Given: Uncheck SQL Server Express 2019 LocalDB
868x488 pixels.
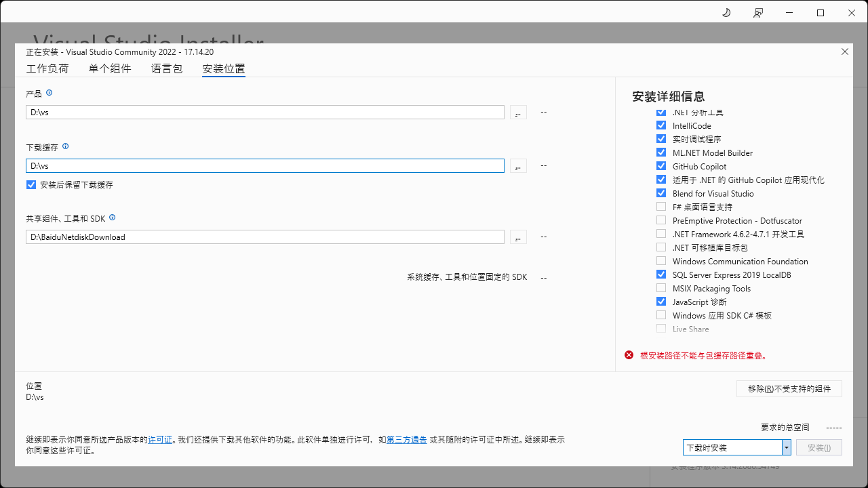Looking at the screenshot, I should tap(661, 274).
